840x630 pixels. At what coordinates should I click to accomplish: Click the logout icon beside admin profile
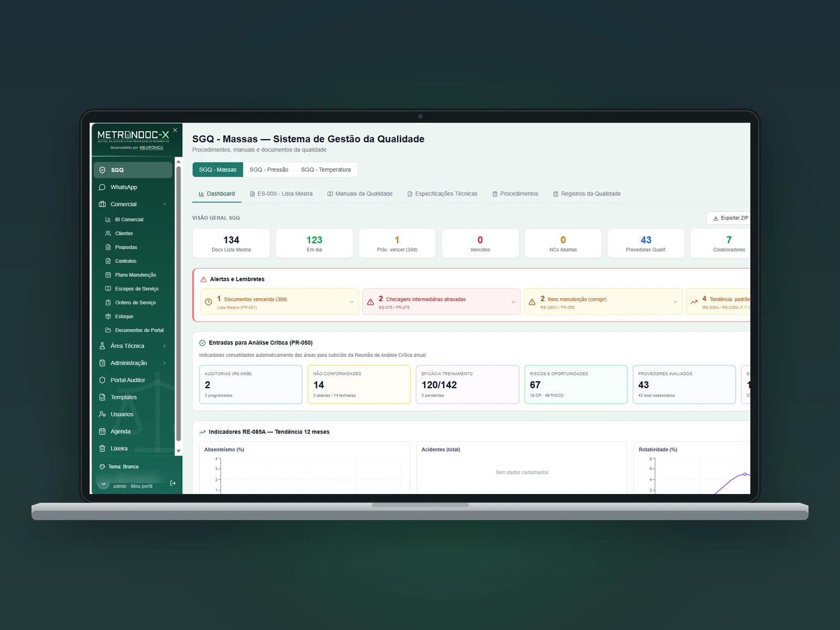click(x=173, y=483)
